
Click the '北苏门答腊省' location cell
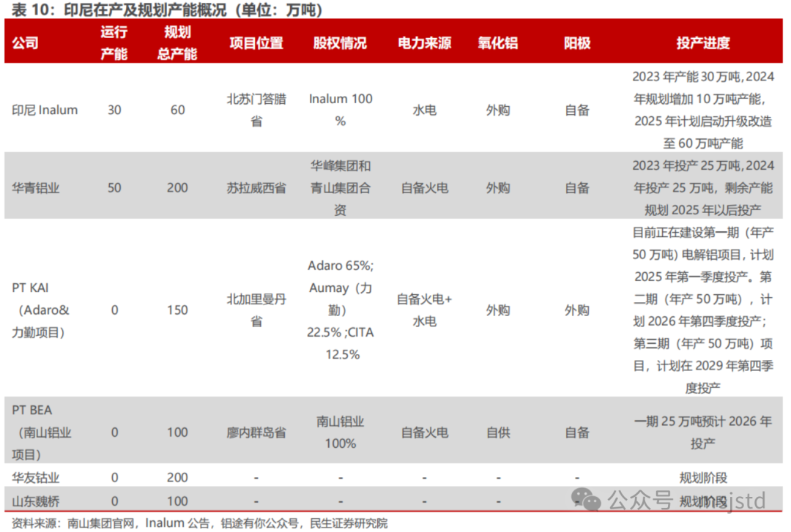coord(256,110)
